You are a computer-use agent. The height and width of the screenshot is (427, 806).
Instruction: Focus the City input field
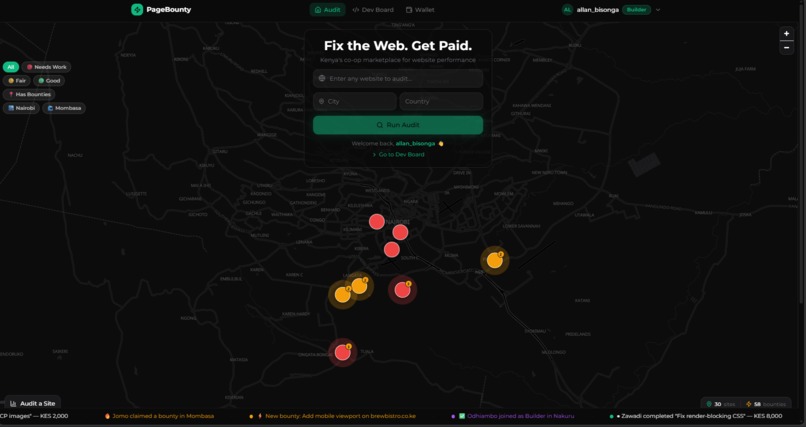(355, 101)
